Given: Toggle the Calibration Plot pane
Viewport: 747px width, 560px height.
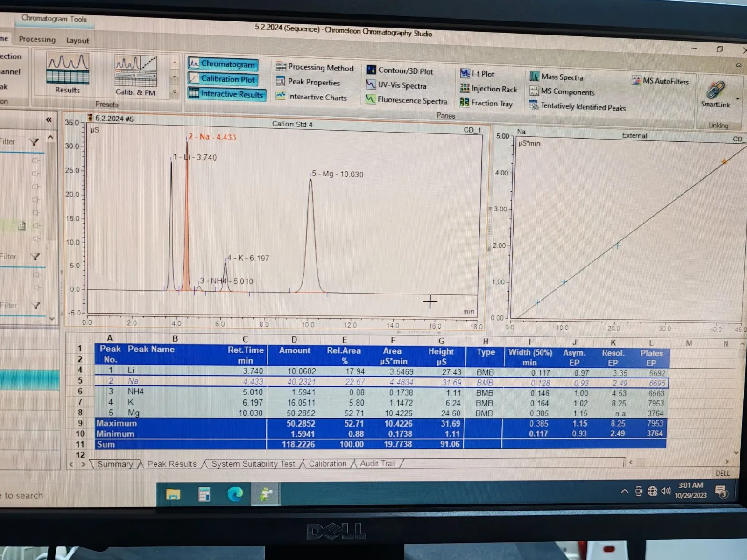Looking at the screenshot, I should (223, 79).
